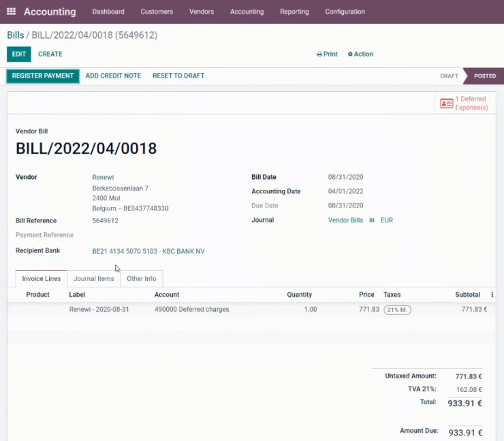This screenshot has width=504, height=441.
Task: Open the Dashboard menu
Action: tap(108, 12)
